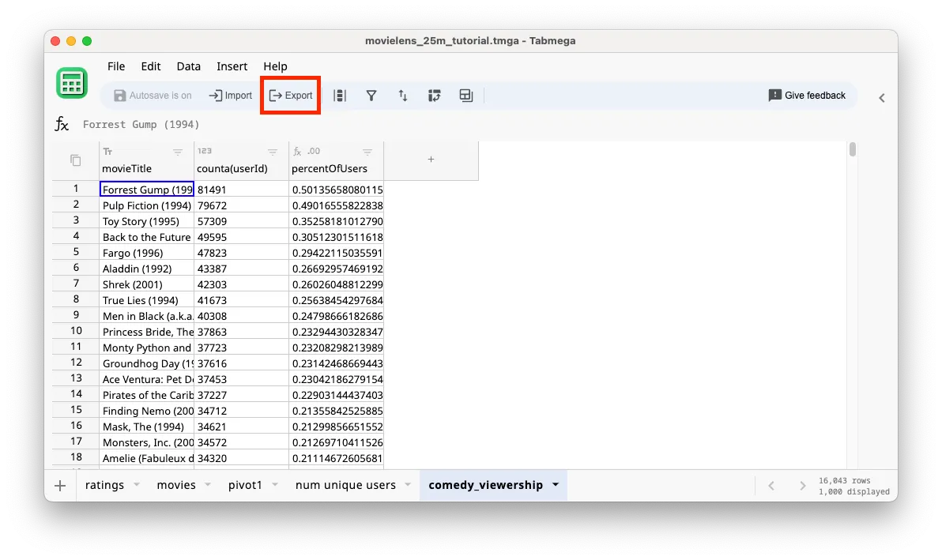
Task: Click the Tabmega green spreadsheet logo
Action: (72, 82)
